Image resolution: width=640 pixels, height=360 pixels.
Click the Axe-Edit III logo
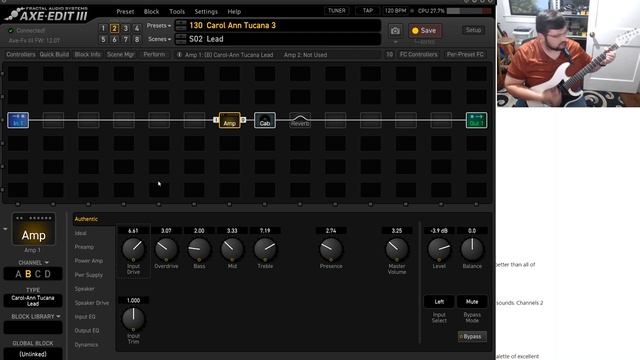[x=47, y=14]
